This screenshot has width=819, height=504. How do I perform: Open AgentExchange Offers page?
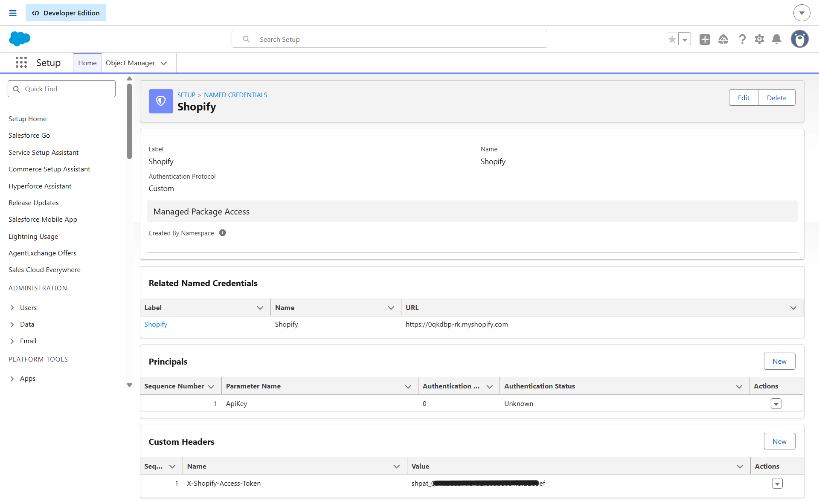pos(42,253)
